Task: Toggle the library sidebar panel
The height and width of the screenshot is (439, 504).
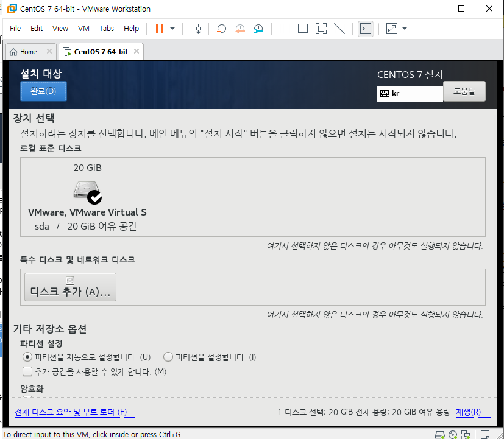Action: click(x=285, y=29)
